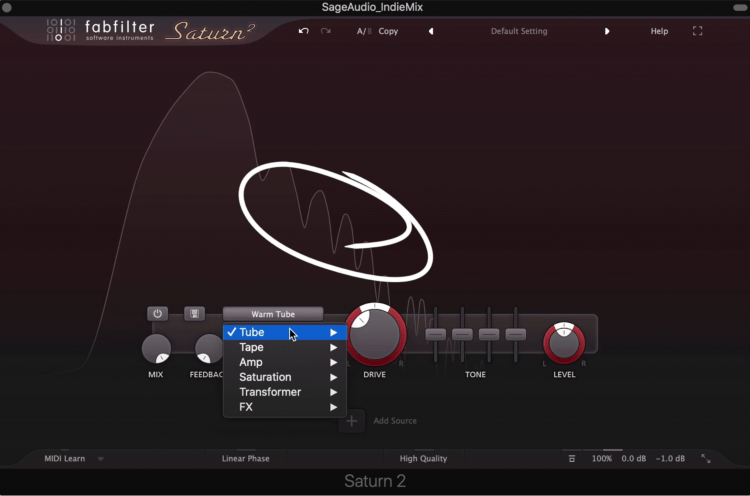
Task: Open the Warm Tube style selector
Action: click(273, 314)
